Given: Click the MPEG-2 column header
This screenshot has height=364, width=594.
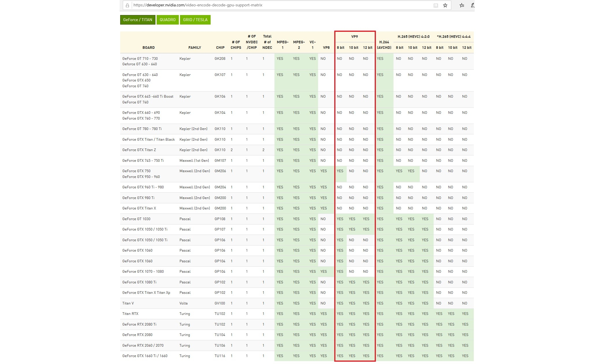Looking at the screenshot, I should click(299, 45).
